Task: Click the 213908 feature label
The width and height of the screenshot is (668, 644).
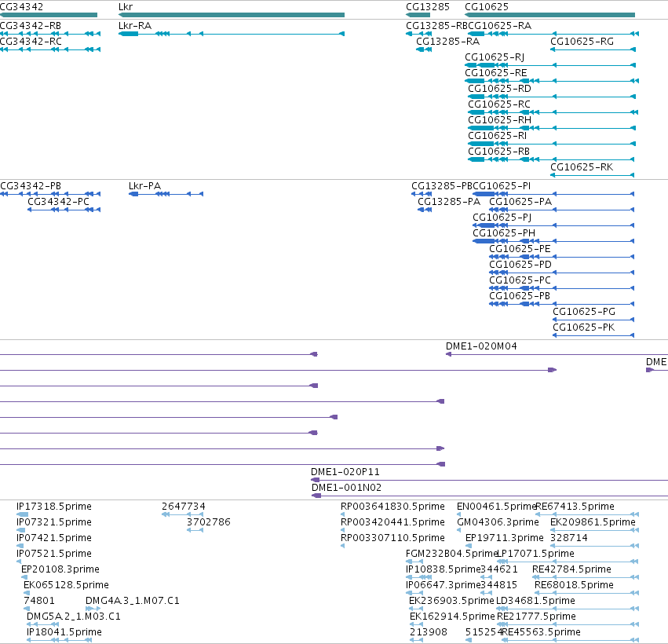Action: click(x=428, y=632)
